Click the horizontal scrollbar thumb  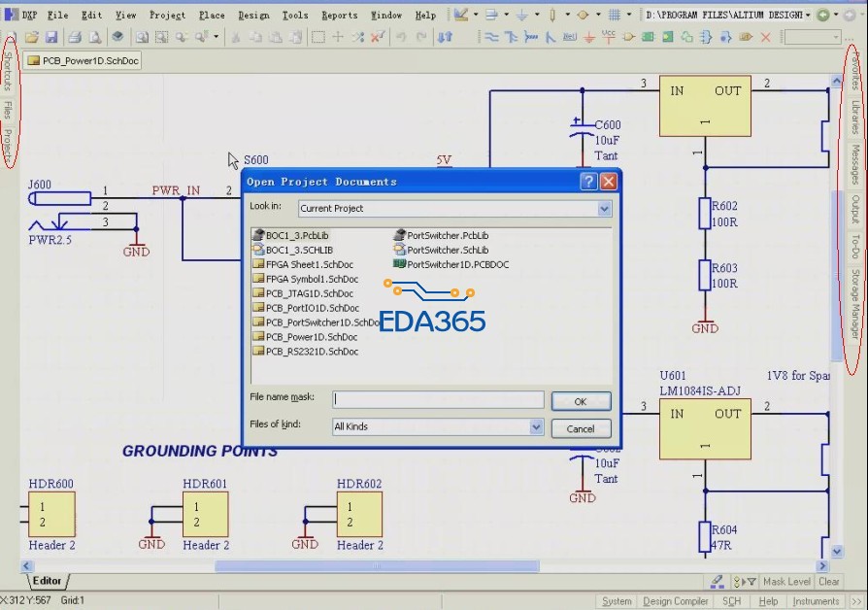(377, 565)
